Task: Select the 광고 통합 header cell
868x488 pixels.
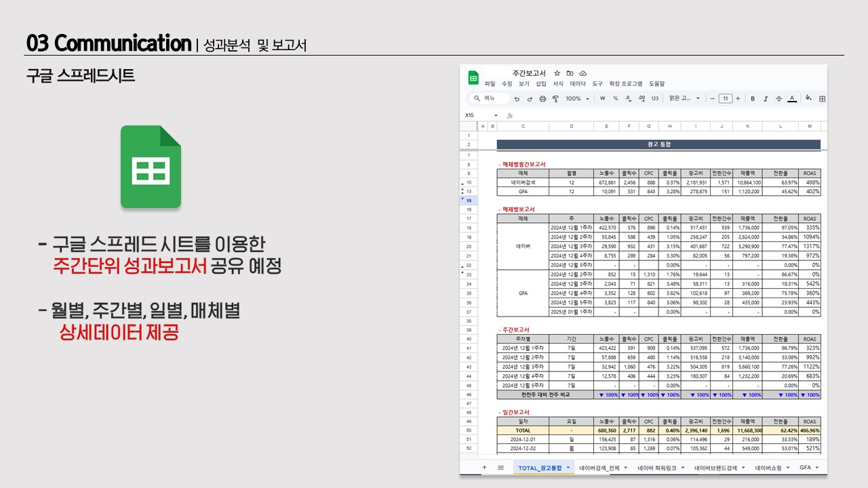Action: pos(658,144)
